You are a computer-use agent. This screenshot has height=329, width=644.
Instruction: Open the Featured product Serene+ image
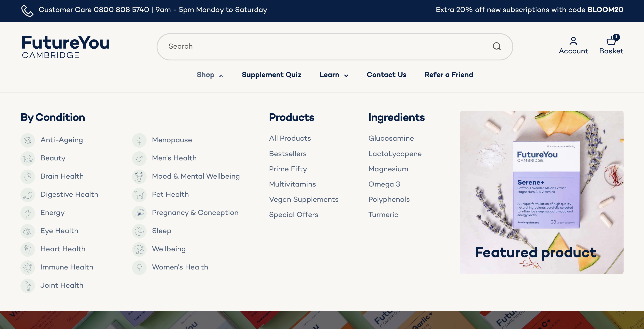coord(542,192)
